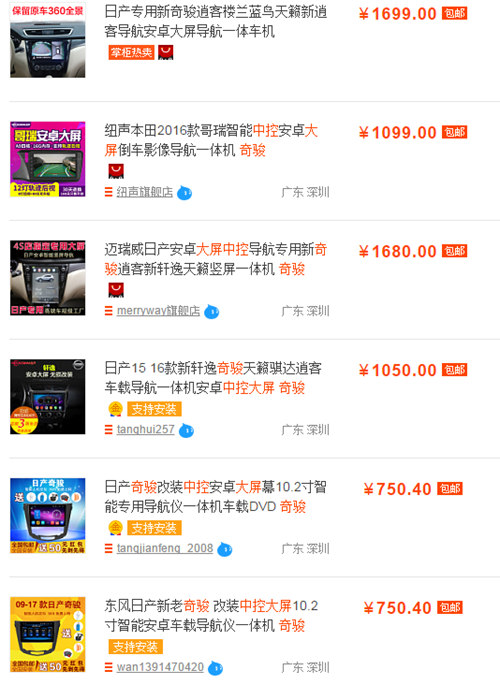Click Tmall icon under 纽声本田 listing
This screenshot has width=500, height=685.
(116, 171)
